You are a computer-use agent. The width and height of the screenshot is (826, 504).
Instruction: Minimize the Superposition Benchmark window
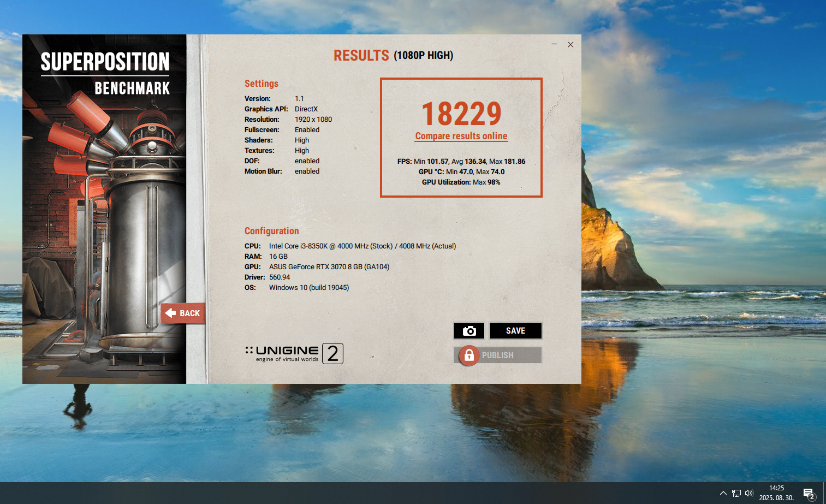point(554,44)
